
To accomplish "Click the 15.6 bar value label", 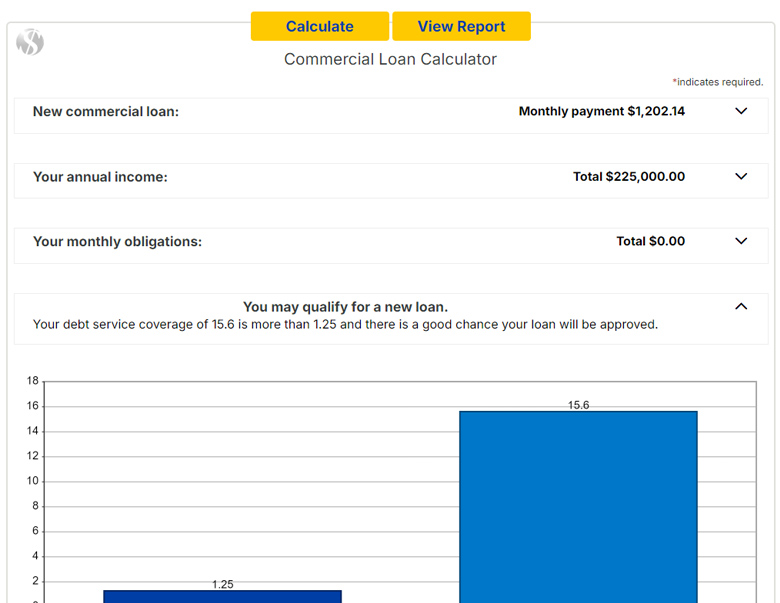I will (579, 405).
